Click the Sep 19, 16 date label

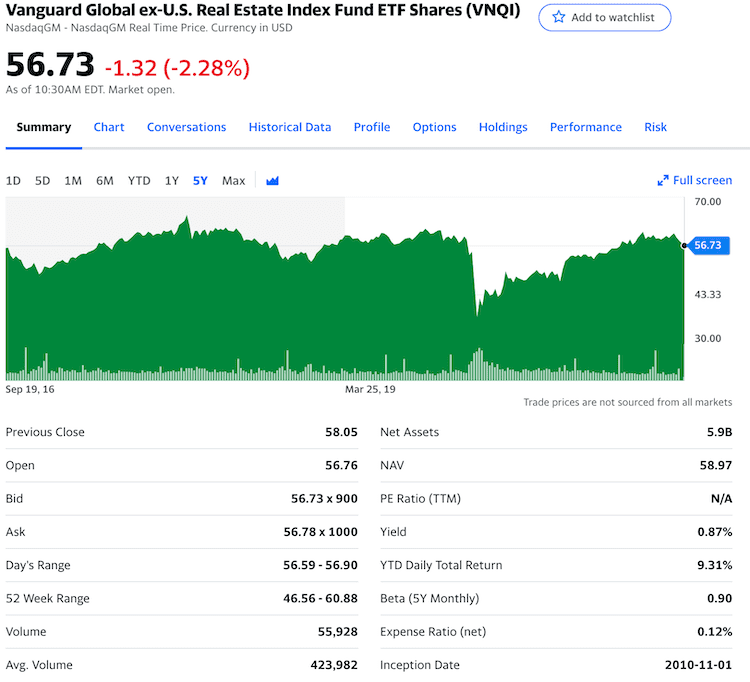(30, 389)
